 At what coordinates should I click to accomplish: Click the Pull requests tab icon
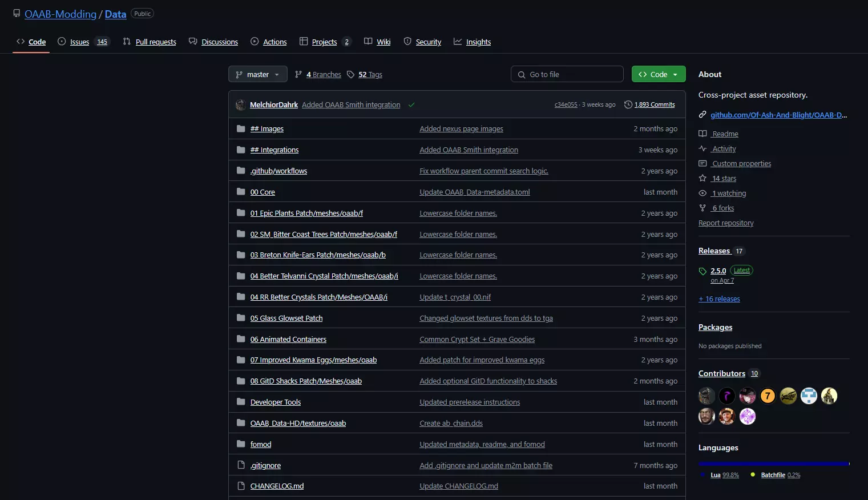(x=127, y=41)
